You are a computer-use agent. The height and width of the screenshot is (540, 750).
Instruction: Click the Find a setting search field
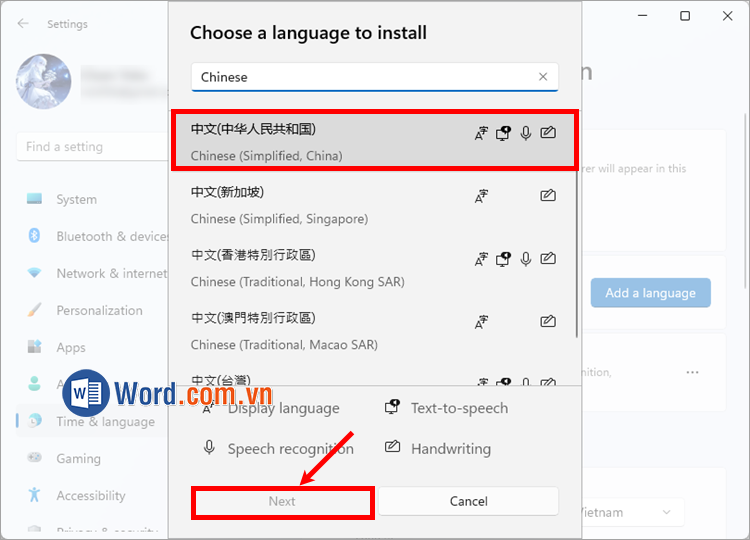click(x=92, y=146)
